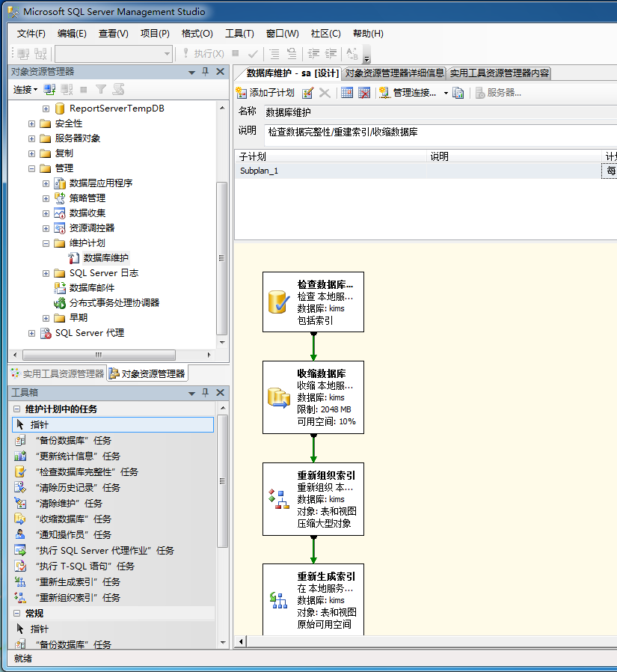
Task: Pick “检查数据库完整性” 任务 in toolbox
Action: 76,472
